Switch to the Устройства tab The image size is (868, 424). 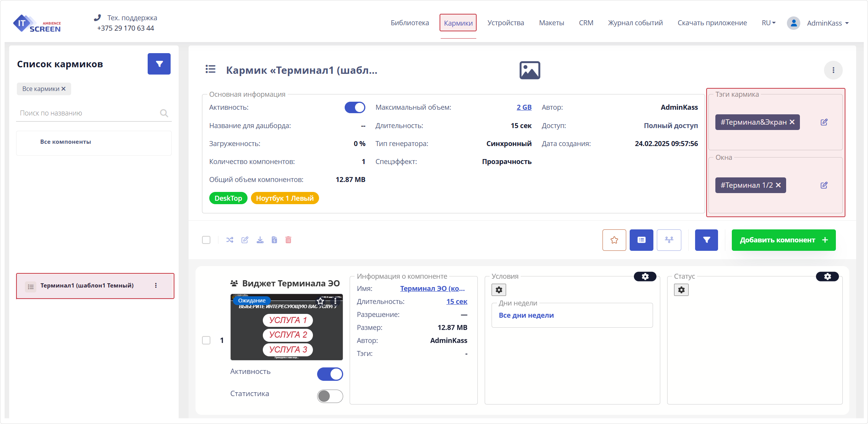(506, 23)
